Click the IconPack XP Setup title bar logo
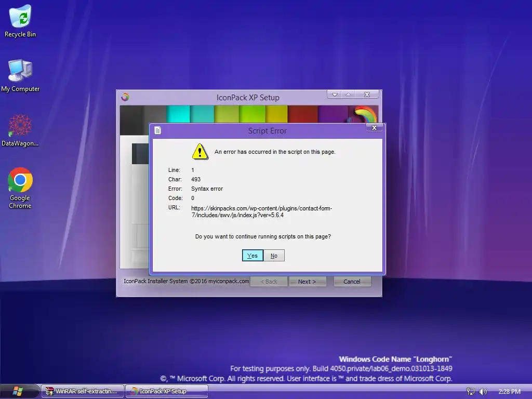 125,97
